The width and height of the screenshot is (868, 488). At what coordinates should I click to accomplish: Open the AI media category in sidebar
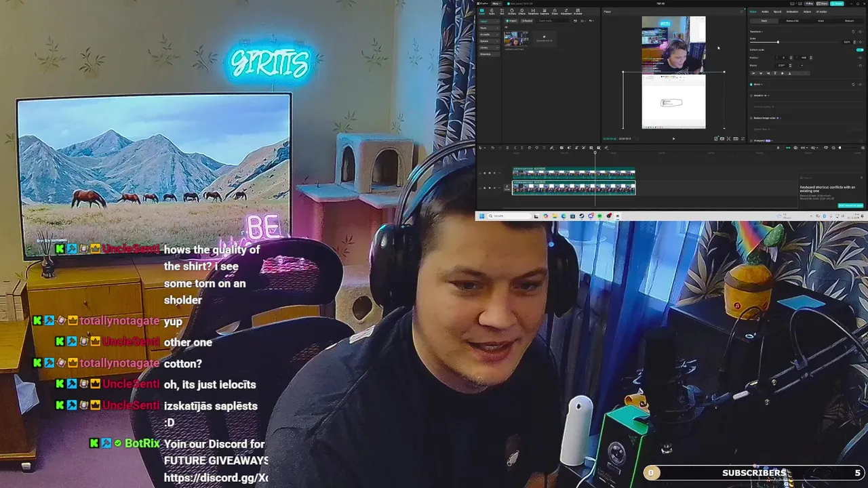click(x=489, y=35)
